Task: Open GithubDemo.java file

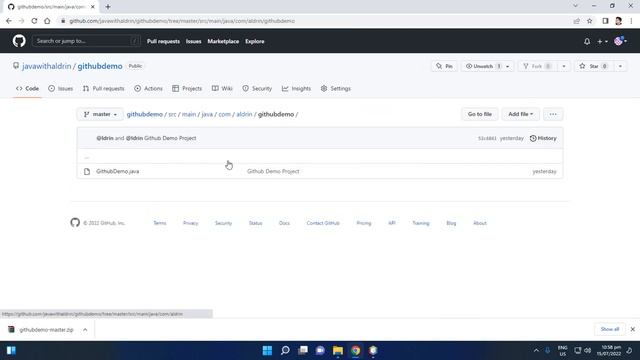Action: click(118, 171)
